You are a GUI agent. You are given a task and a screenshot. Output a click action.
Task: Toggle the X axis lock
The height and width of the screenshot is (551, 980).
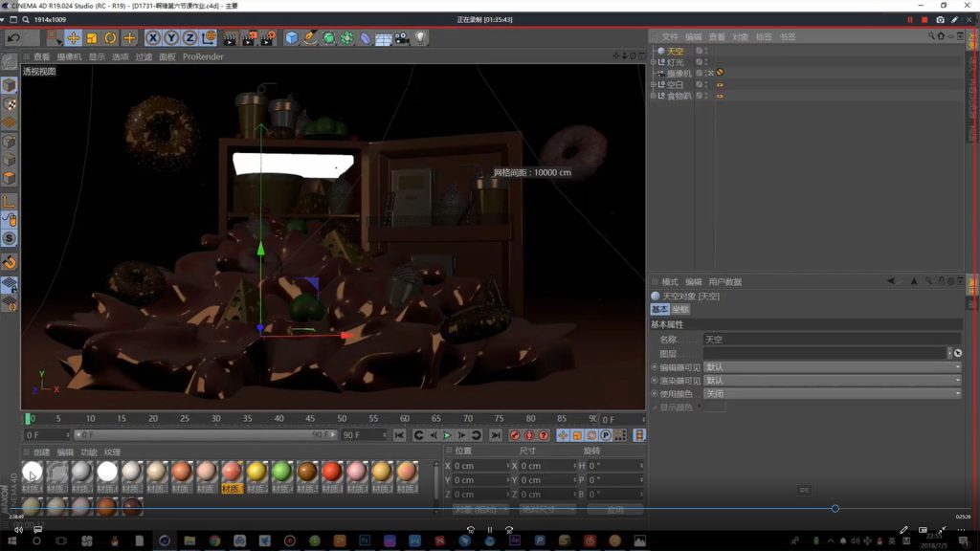point(152,38)
